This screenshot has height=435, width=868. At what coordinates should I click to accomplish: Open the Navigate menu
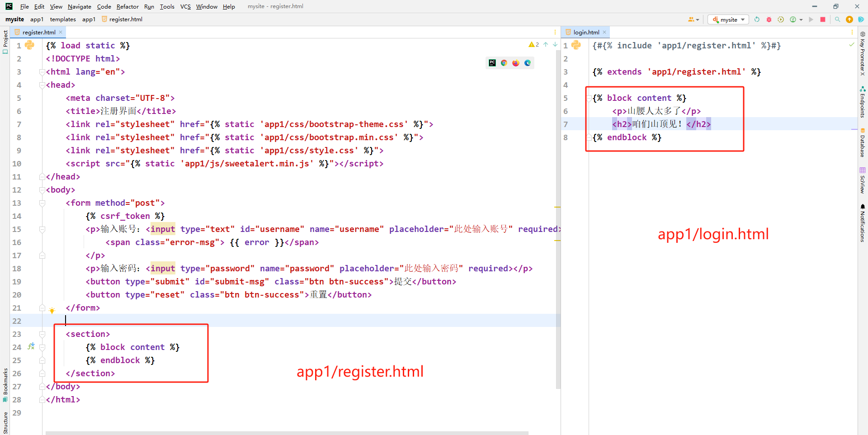[80, 6]
